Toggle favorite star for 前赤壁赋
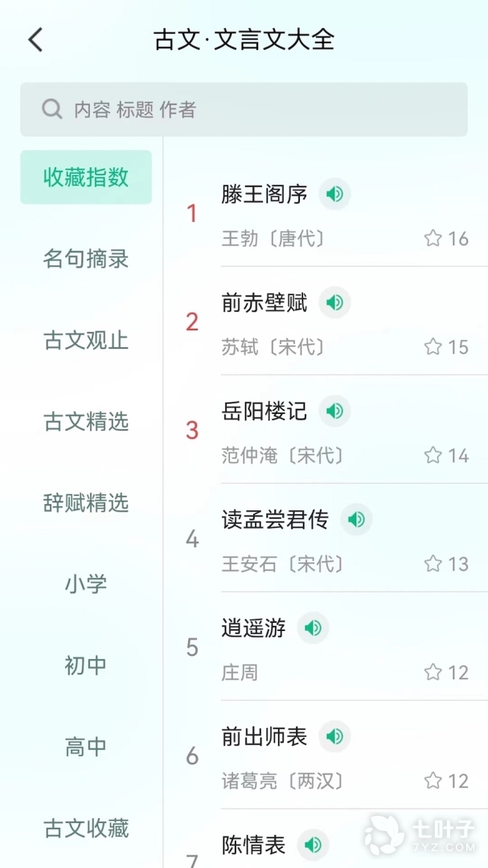The width and height of the screenshot is (488, 868). tap(433, 347)
